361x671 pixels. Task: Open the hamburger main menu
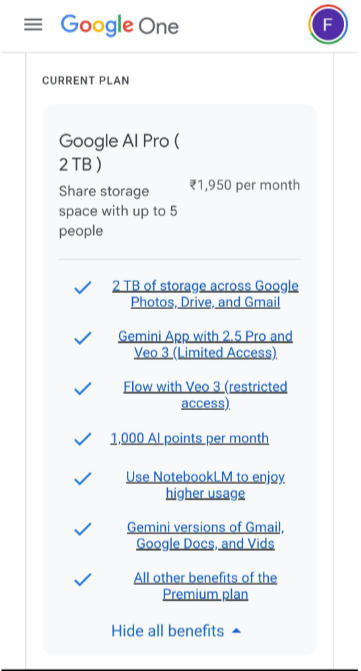click(33, 25)
